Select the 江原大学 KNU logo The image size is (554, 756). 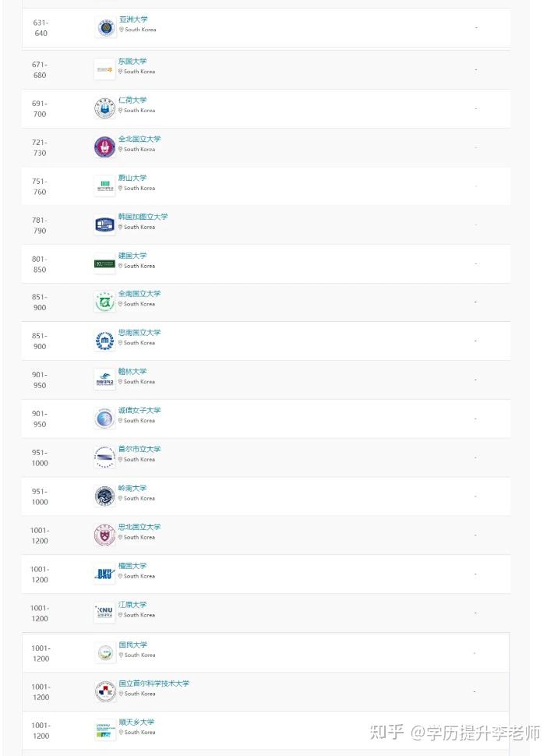pos(104,613)
